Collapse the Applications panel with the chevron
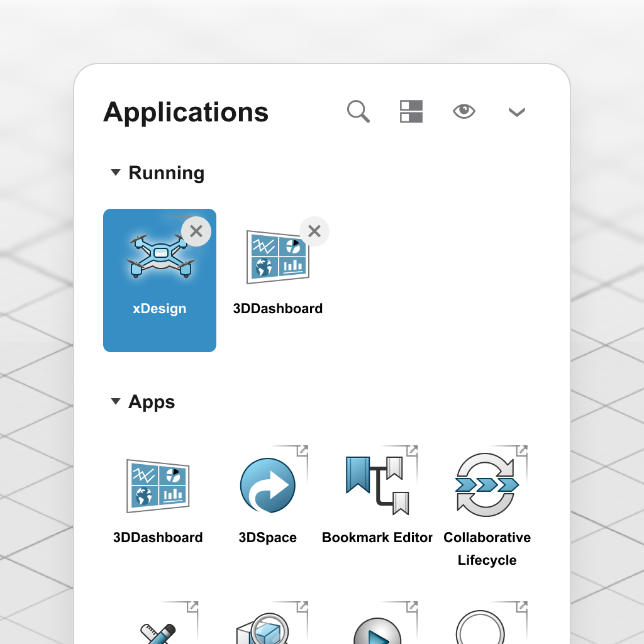Viewport: 644px width, 644px height. pyautogui.click(x=517, y=112)
